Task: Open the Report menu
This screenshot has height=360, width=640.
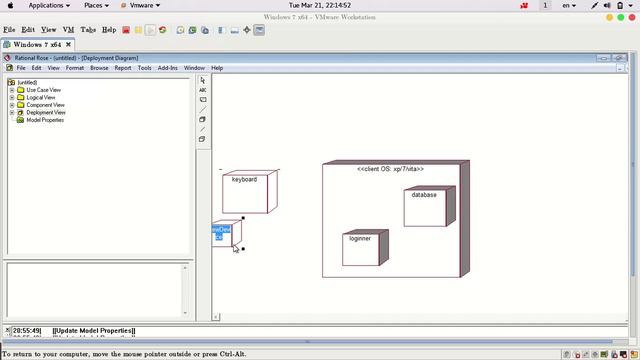Action: pos(123,68)
